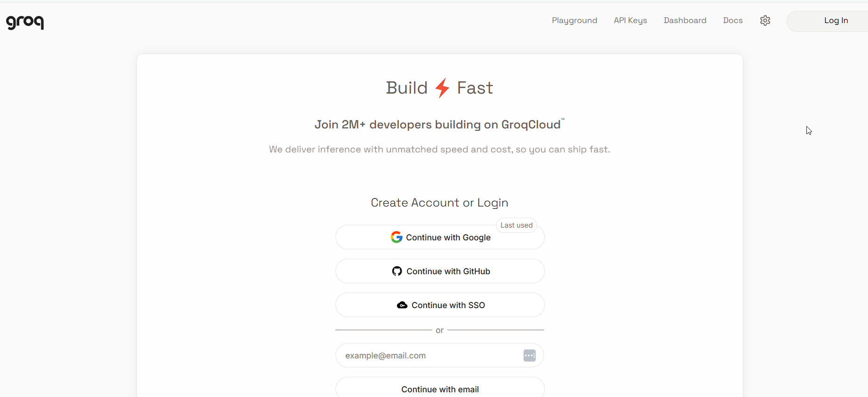The height and width of the screenshot is (397, 868).
Task: Click the Log In button
Action: point(828,21)
